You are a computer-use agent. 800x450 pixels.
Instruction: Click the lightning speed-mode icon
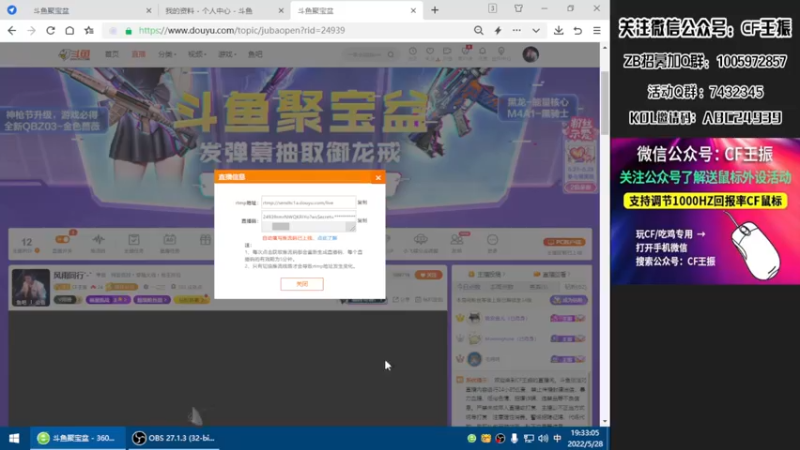(x=497, y=31)
